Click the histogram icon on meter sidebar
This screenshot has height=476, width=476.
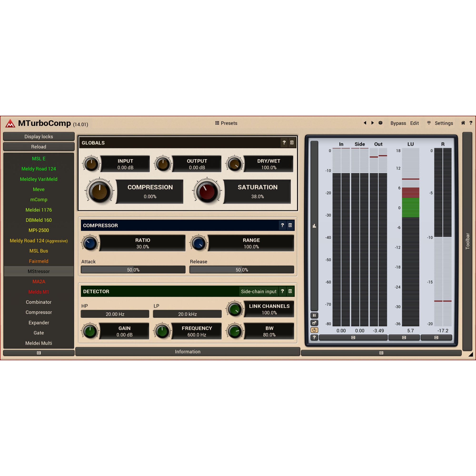[314, 226]
